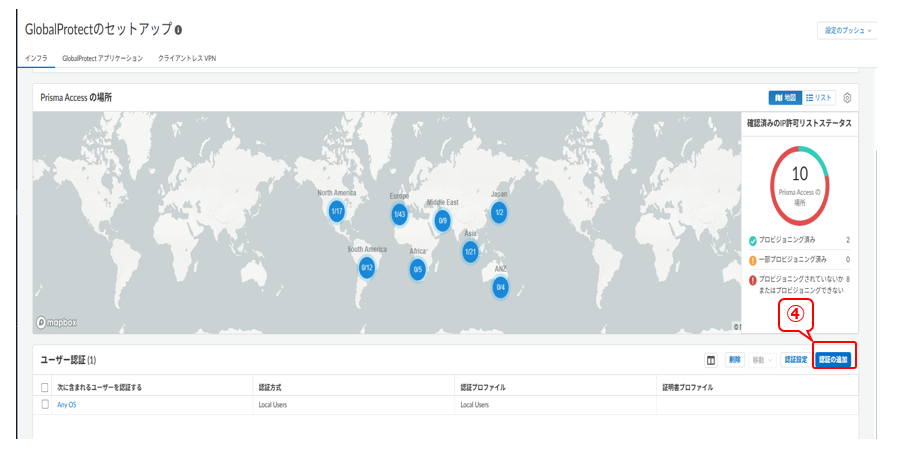The height and width of the screenshot is (450, 900).
Task: Open the クライアントレス VPN tab
Action: (x=187, y=59)
